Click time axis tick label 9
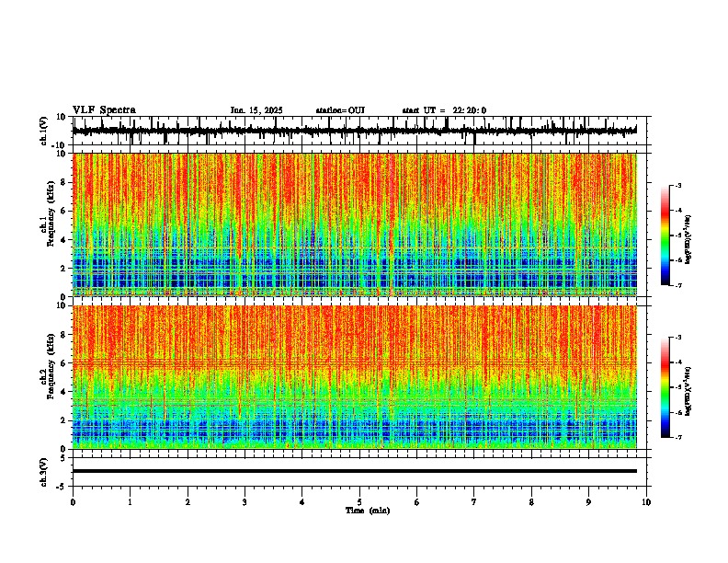Viewport: 728px width, 563px height. [x=588, y=502]
